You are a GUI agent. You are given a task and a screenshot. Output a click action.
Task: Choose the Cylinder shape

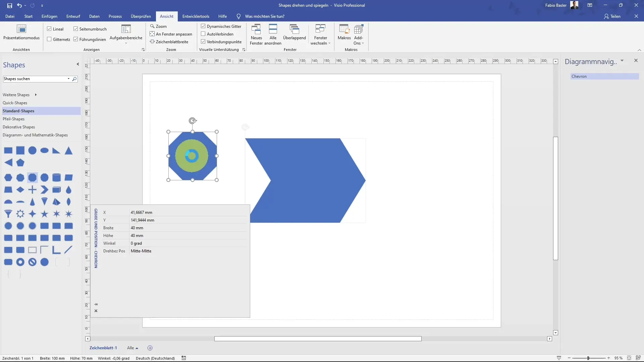tap(56, 177)
